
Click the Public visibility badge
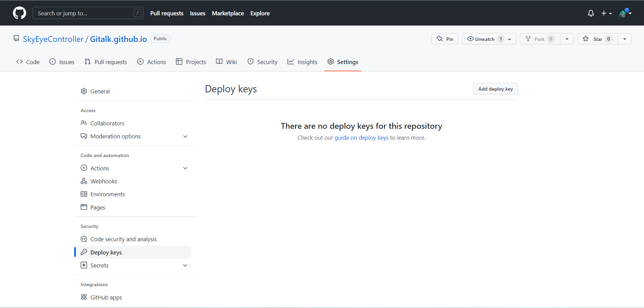click(x=160, y=38)
